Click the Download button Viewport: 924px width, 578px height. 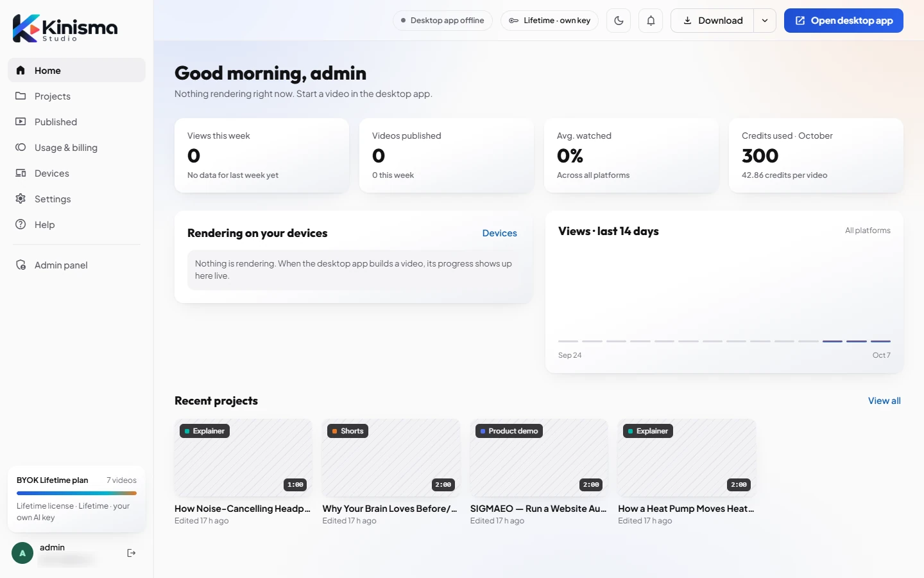712,21
